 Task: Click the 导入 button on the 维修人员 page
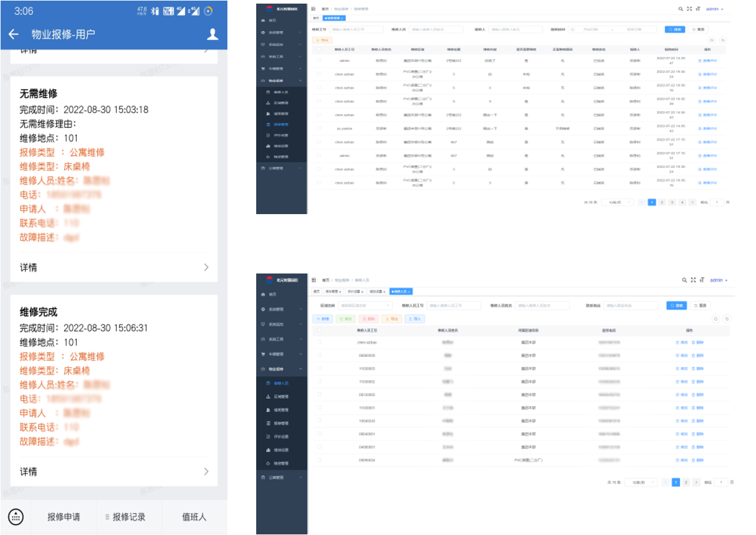(414, 319)
